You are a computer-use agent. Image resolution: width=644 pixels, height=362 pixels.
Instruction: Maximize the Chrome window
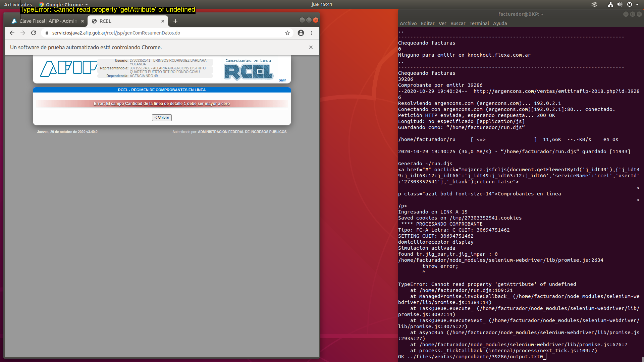[x=309, y=20]
